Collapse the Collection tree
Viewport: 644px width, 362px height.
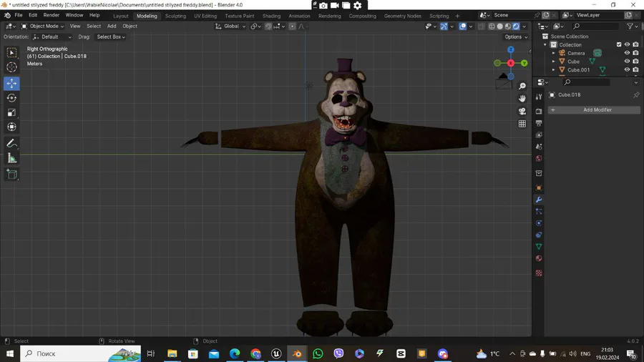(545, 45)
